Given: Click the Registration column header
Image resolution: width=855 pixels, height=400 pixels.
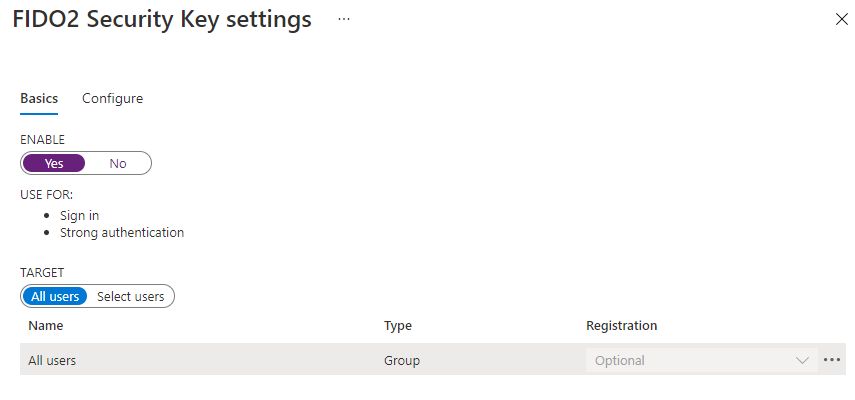Looking at the screenshot, I should click(x=621, y=326).
